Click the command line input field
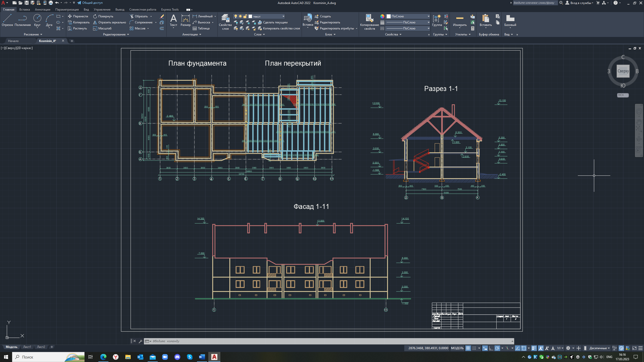Screen dimensions: 644x362 [327, 341]
